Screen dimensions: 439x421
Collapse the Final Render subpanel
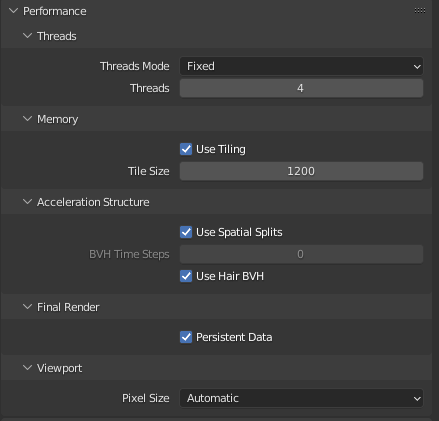(x=28, y=307)
